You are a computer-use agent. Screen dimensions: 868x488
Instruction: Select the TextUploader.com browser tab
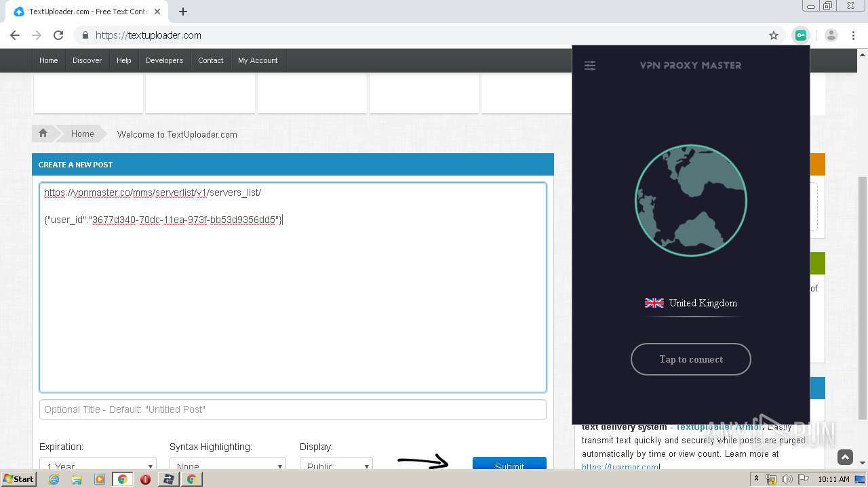[x=87, y=12]
